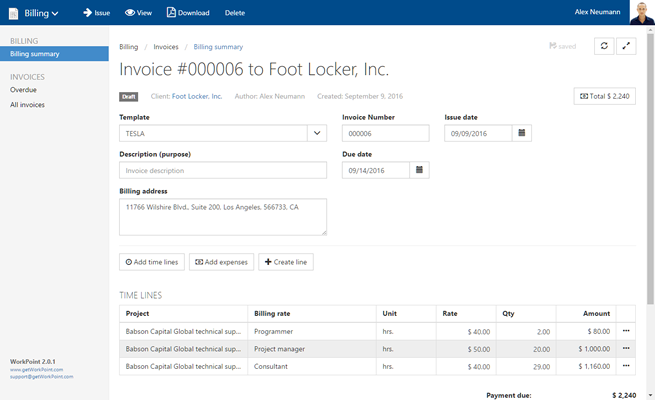Click Delete in the top toolbar
This screenshot has height=400, width=655.
pos(235,13)
